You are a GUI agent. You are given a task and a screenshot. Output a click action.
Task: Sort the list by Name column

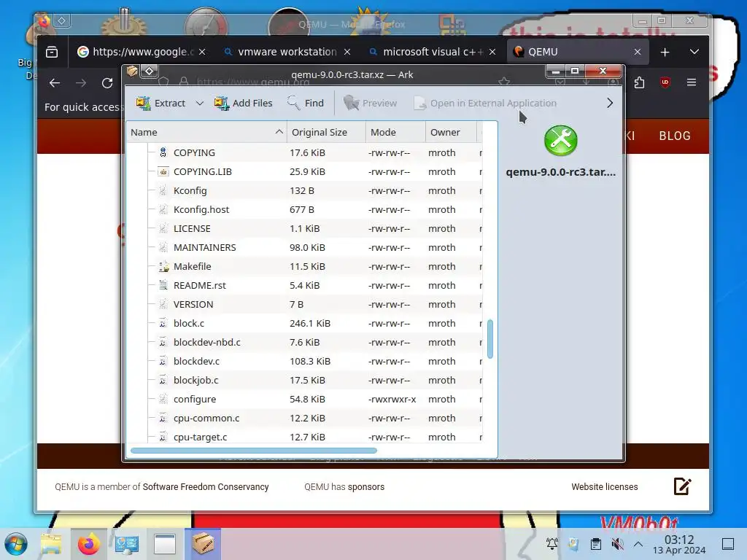point(206,133)
